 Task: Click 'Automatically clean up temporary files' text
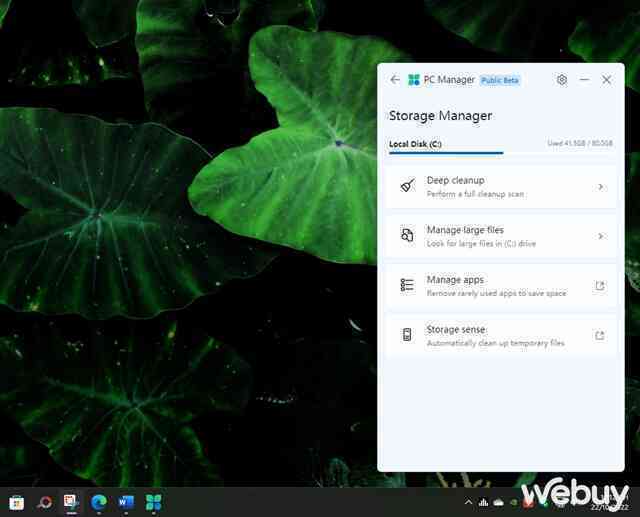(x=496, y=343)
